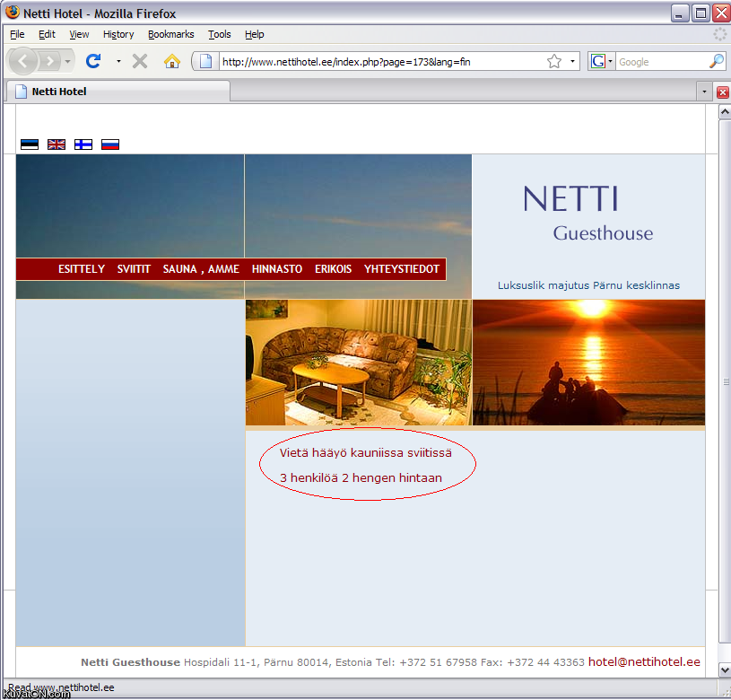Switch site language to English flag

(57, 144)
